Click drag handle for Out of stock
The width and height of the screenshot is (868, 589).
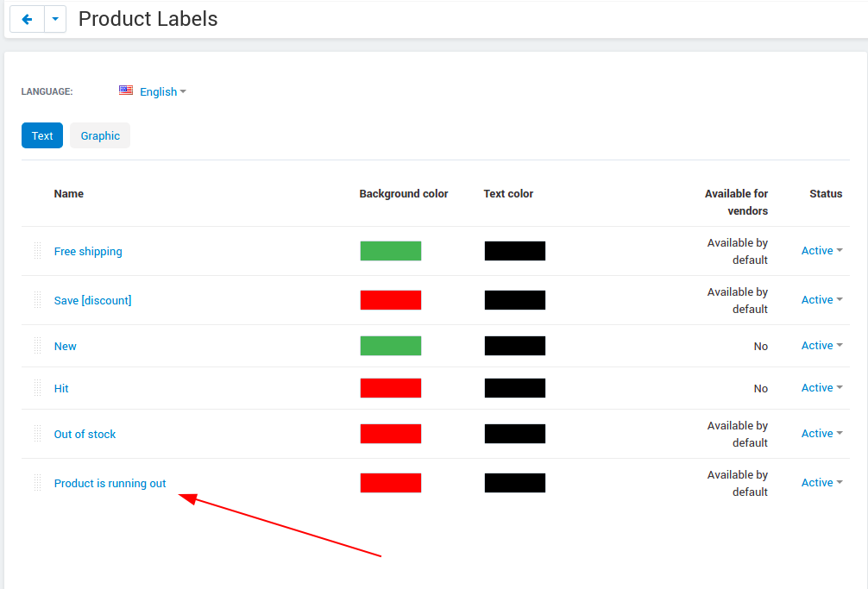point(38,434)
